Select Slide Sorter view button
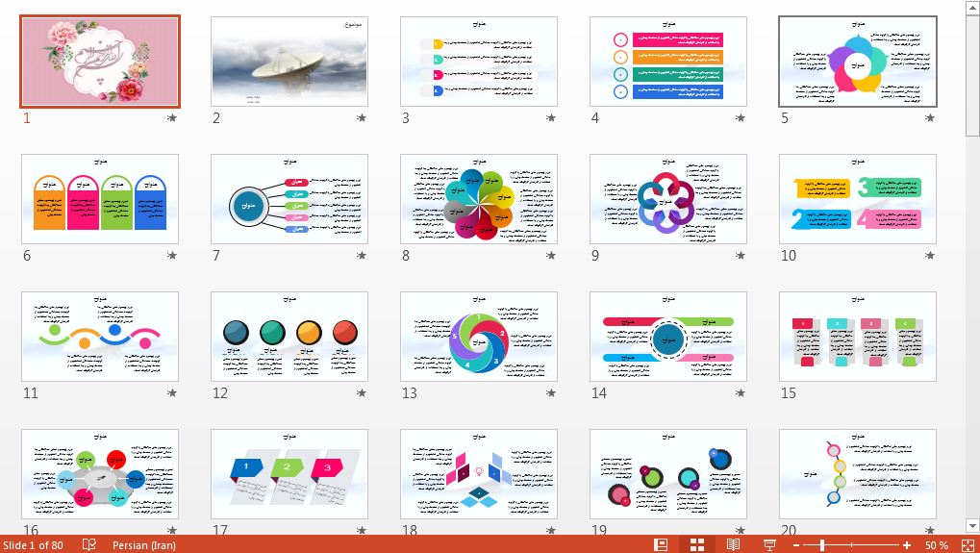This screenshot has height=553, width=980. tap(697, 545)
